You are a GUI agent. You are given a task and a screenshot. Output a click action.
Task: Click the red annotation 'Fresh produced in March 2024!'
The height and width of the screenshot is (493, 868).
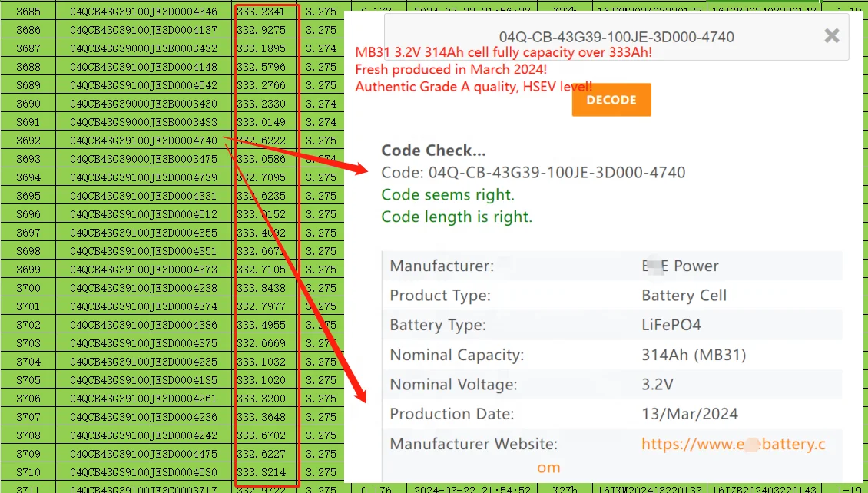[x=452, y=68]
